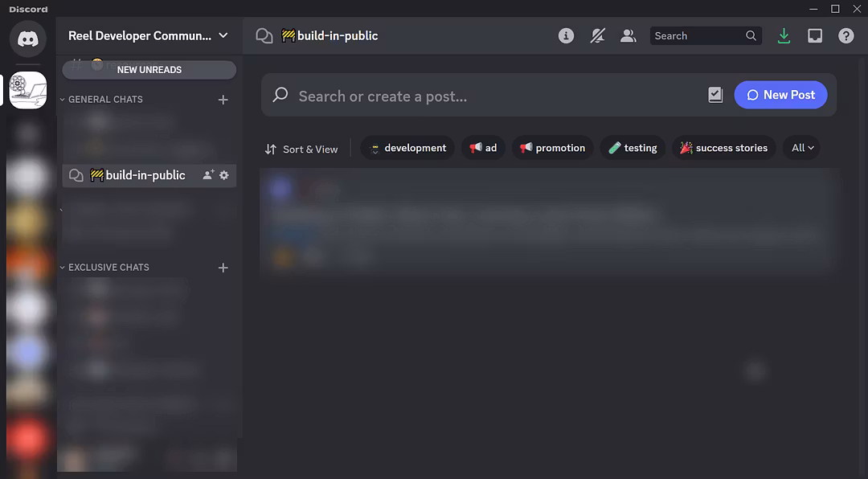Filter posts by development tag
Image resolution: width=868 pixels, height=479 pixels.
click(x=407, y=148)
